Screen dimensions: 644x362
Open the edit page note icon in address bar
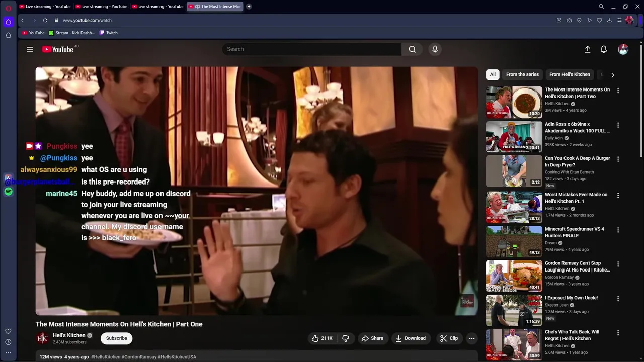pyautogui.click(x=559, y=20)
